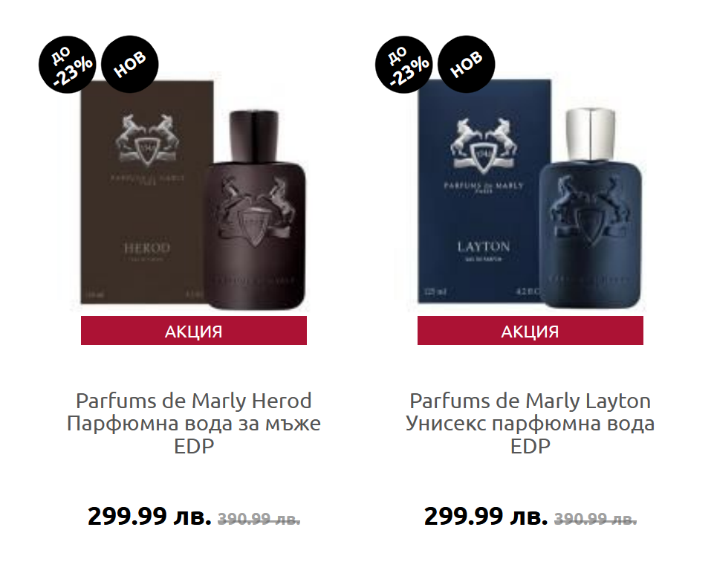This screenshot has width=714, height=588.
Task: Click the Layton НОВ badge
Action: point(467,64)
